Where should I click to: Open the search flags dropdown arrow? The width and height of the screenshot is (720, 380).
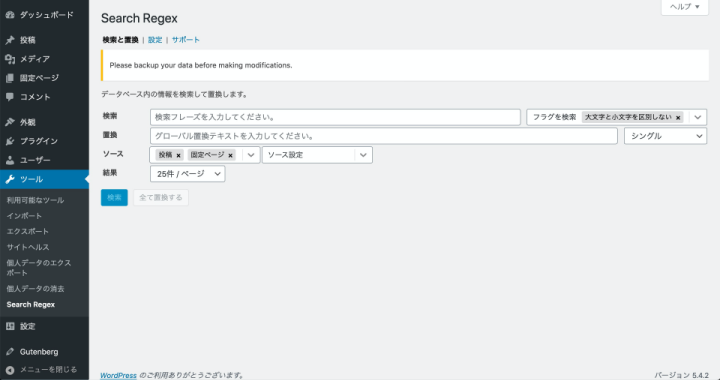coord(698,117)
